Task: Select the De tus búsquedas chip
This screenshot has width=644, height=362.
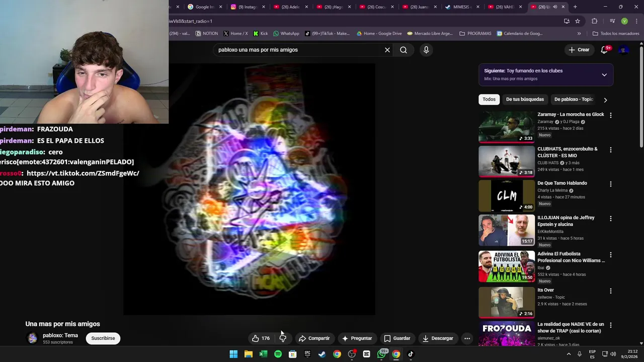Action: (525, 100)
